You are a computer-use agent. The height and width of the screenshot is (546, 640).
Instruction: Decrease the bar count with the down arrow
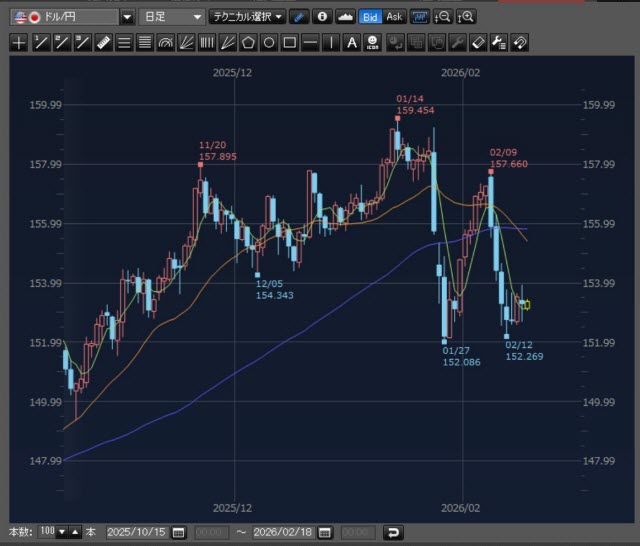tap(62, 532)
